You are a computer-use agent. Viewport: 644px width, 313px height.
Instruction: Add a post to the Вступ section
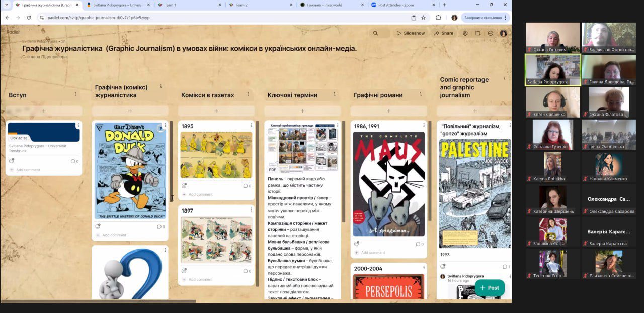[x=44, y=111]
